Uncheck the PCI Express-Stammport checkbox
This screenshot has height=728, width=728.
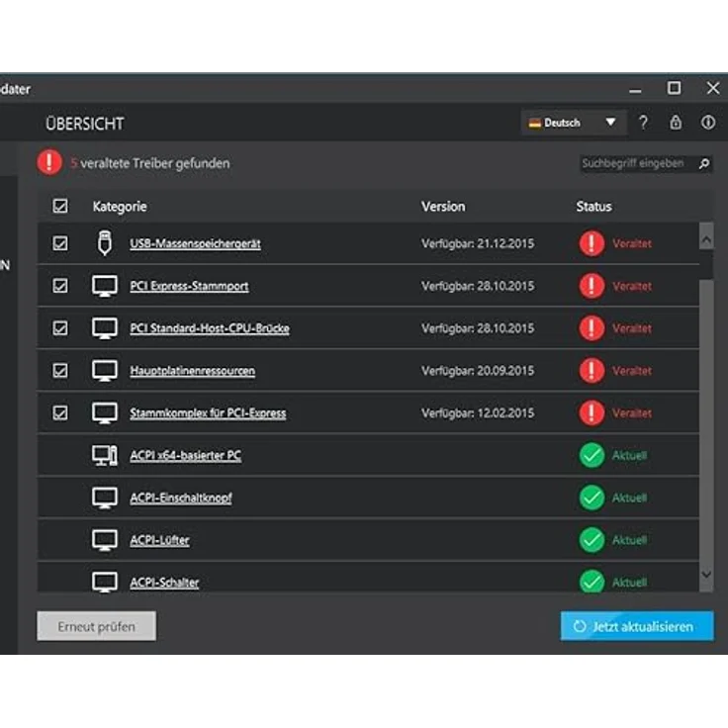[60, 286]
